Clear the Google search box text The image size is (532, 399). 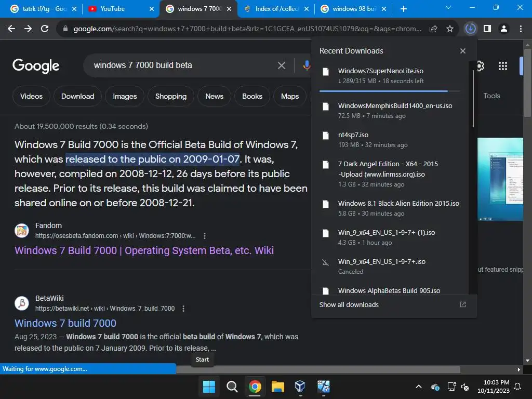(x=281, y=65)
